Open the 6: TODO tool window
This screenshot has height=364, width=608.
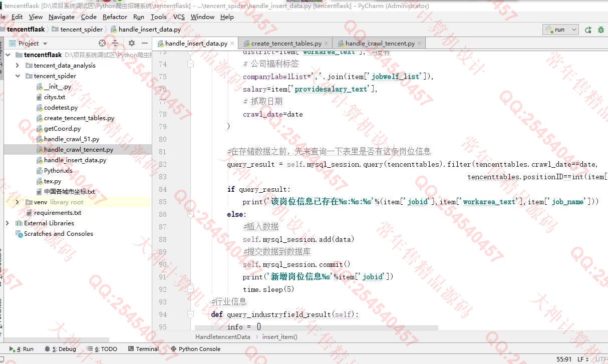[x=102, y=349]
